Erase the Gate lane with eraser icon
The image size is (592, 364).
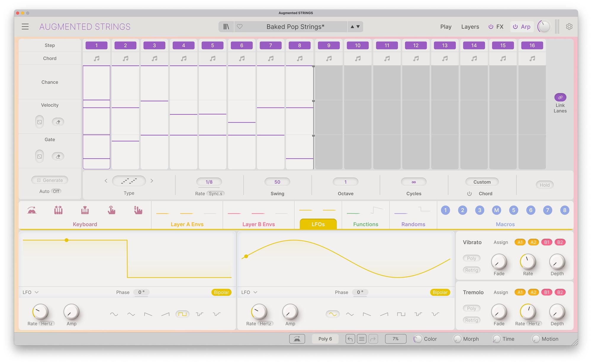click(58, 157)
